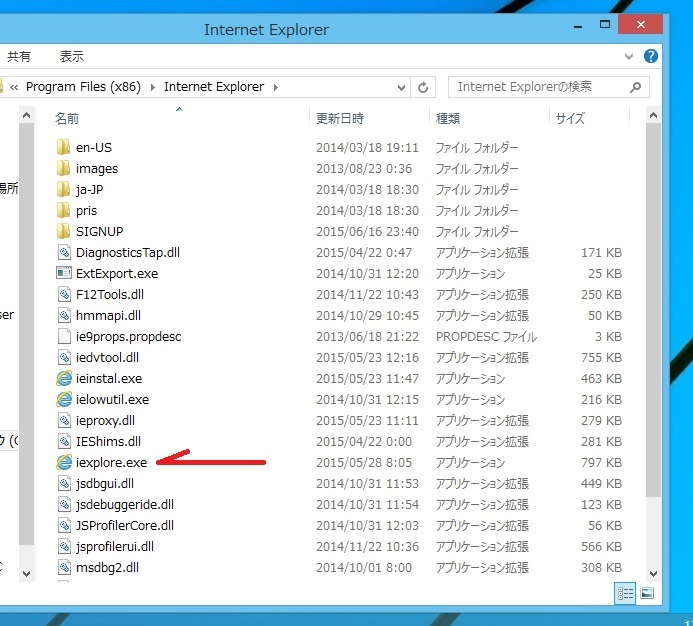693x626 pixels.
Task: Click the ExtExport.exe application icon
Action: tap(64, 273)
